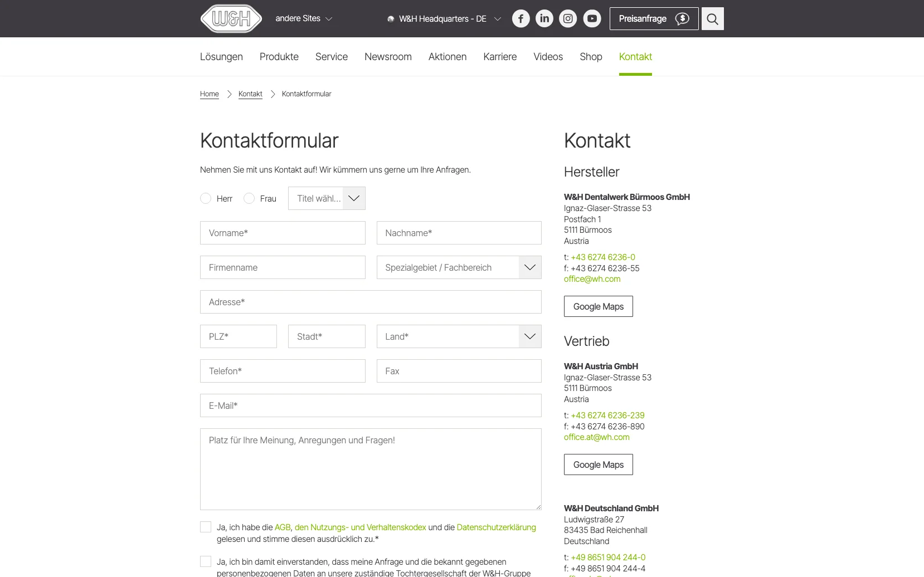Screen dimensions: 924x577
Task: Focus the Adresse field
Action: 371,302
